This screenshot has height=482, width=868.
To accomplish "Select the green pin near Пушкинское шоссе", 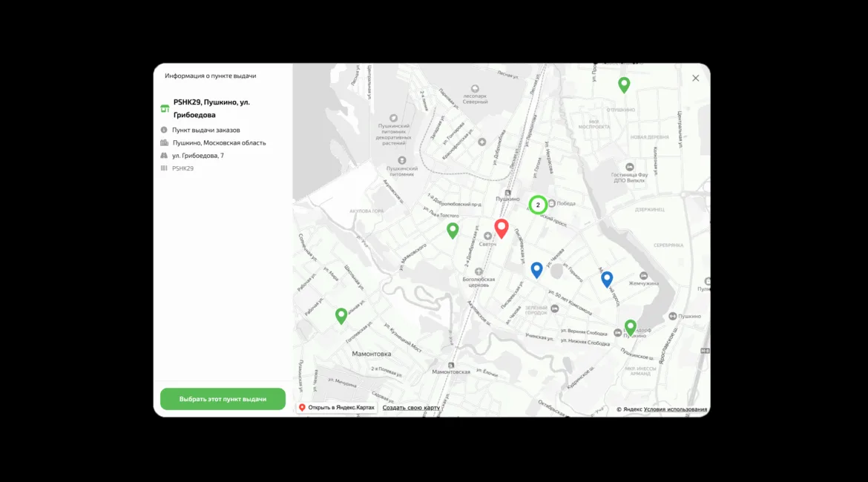I will tap(630, 326).
